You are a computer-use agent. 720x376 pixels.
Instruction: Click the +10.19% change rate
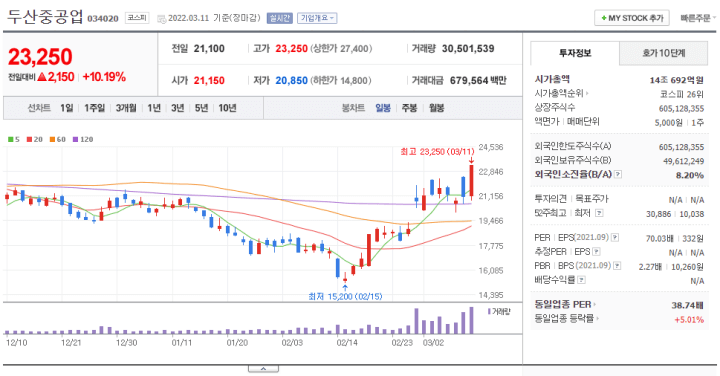(104, 77)
